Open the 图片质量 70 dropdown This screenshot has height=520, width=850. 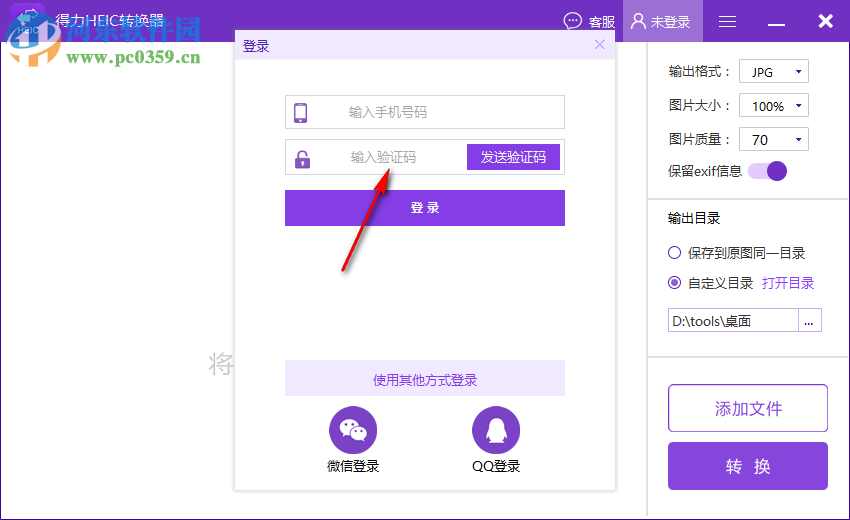point(774,139)
